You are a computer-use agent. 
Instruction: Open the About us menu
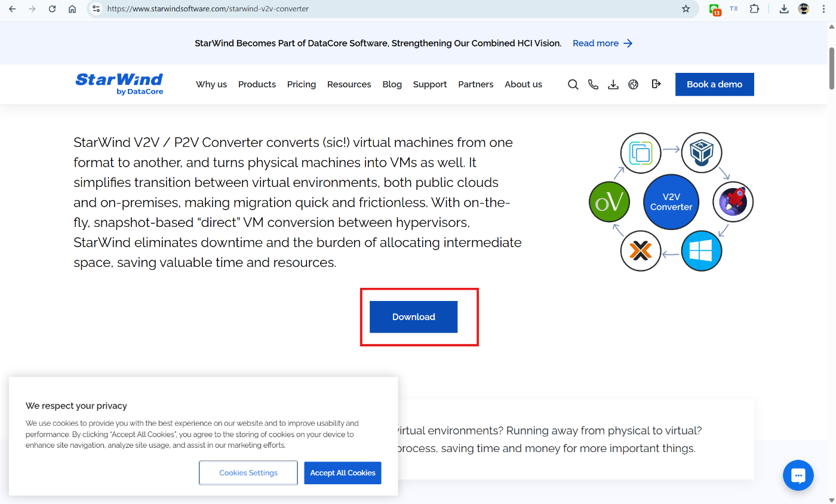(524, 84)
